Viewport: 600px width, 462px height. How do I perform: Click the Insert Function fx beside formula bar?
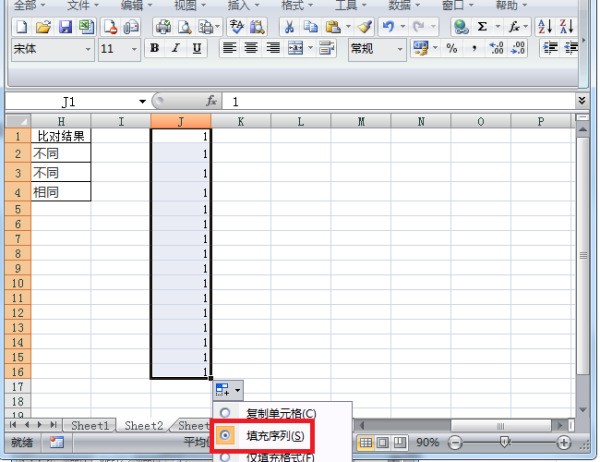coord(211,101)
